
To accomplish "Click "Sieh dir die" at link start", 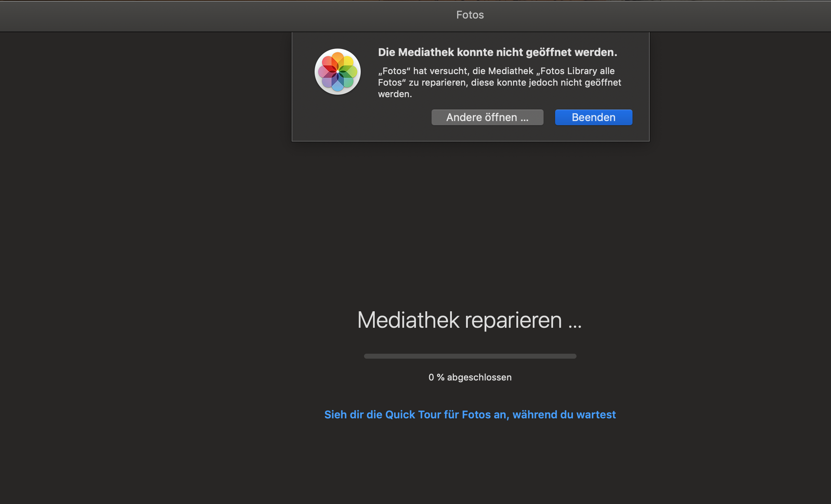I will (x=353, y=415).
